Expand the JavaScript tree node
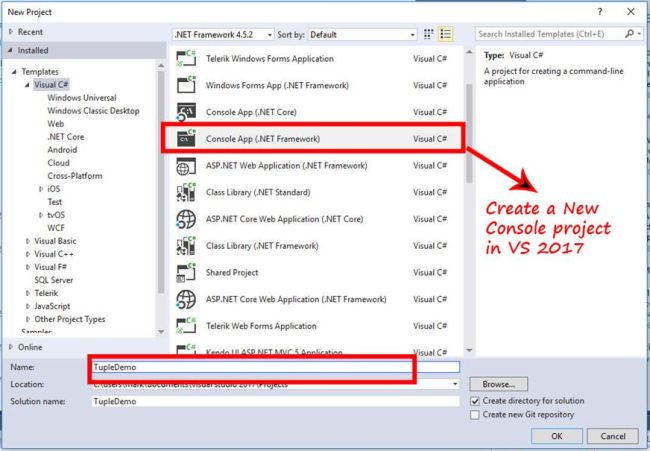This screenshot has width=650, height=451. tap(28, 306)
